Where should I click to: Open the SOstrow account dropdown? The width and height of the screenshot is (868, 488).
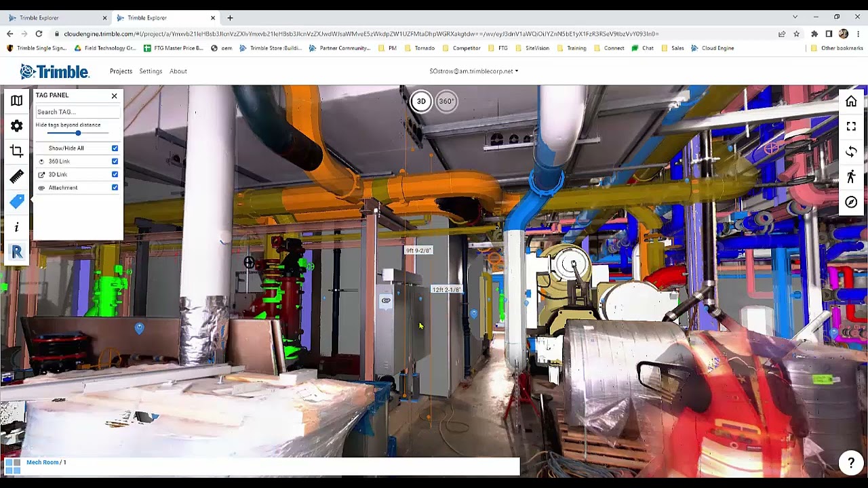click(473, 71)
